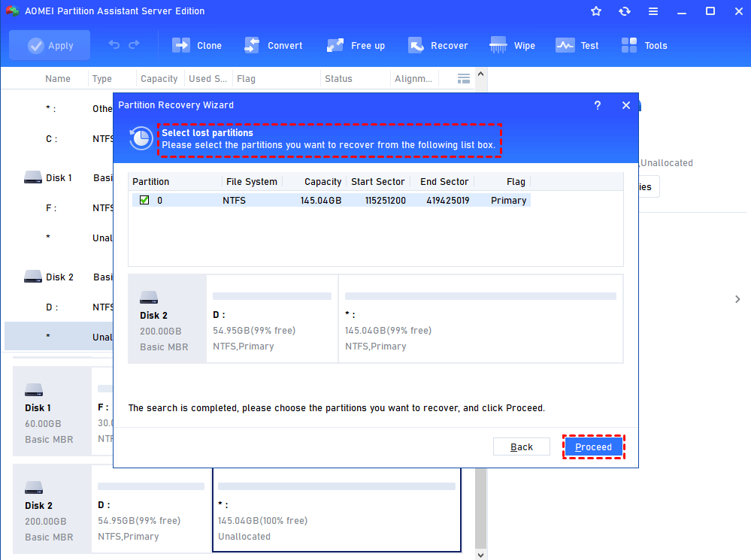
Task: Select unallocated row under Disk 1
Action: coord(60,238)
